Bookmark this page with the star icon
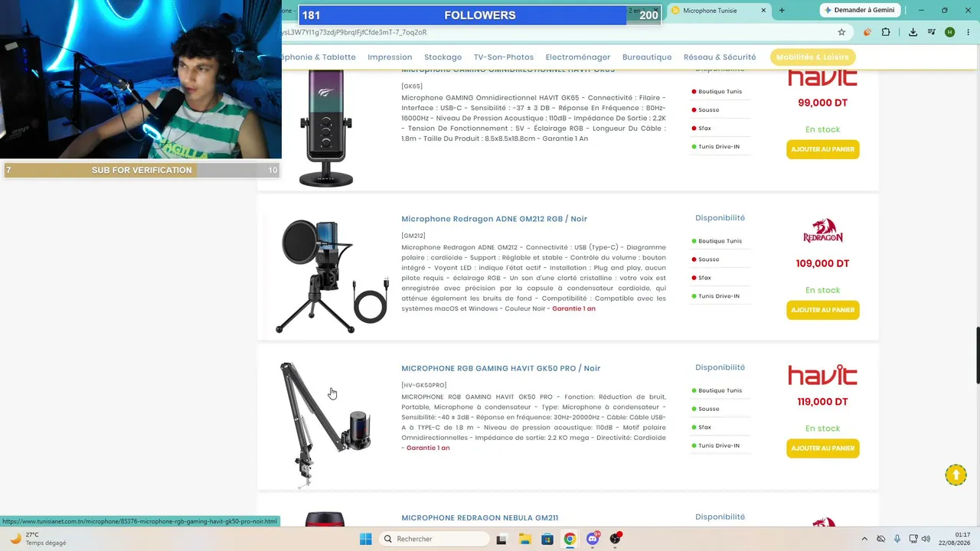The height and width of the screenshot is (551, 980). (x=841, y=32)
